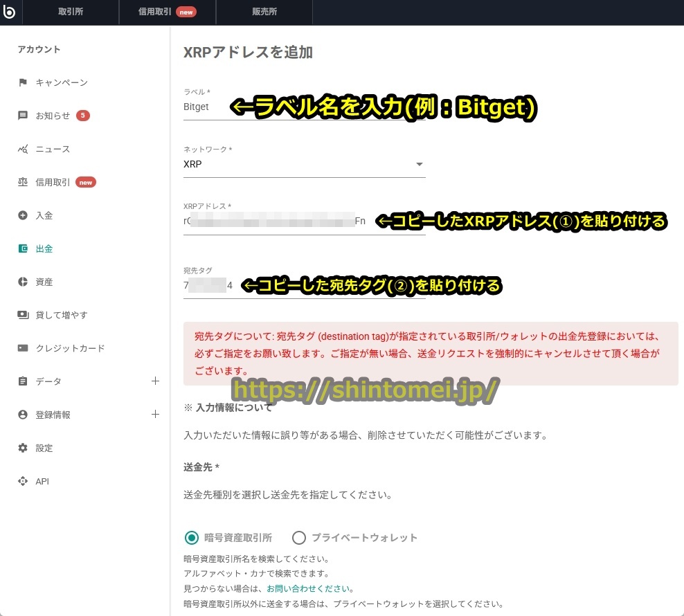684x616 pixels.
Task: Click the wallet icon beside 出金
Action: tap(23, 248)
